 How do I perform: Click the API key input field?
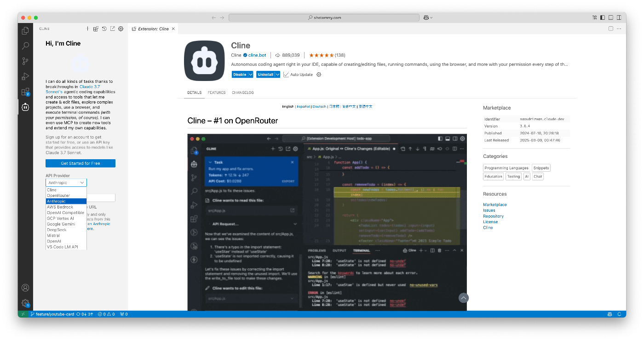tap(101, 198)
